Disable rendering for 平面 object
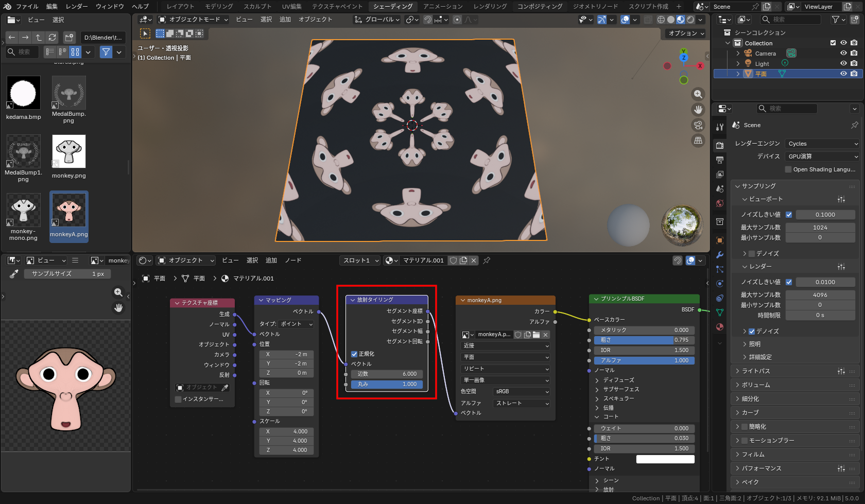The height and width of the screenshot is (504, 865). [854, 74]
